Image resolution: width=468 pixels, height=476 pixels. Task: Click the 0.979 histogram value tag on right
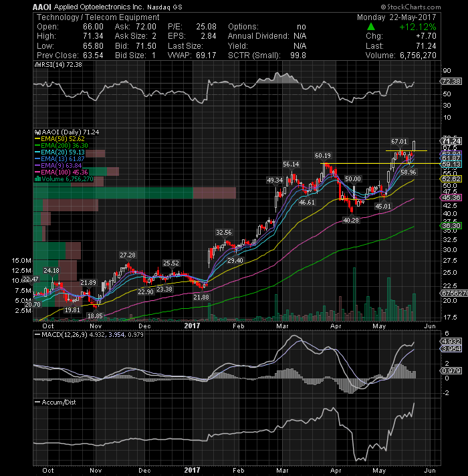pyautogui.click(x=451, y=371)
